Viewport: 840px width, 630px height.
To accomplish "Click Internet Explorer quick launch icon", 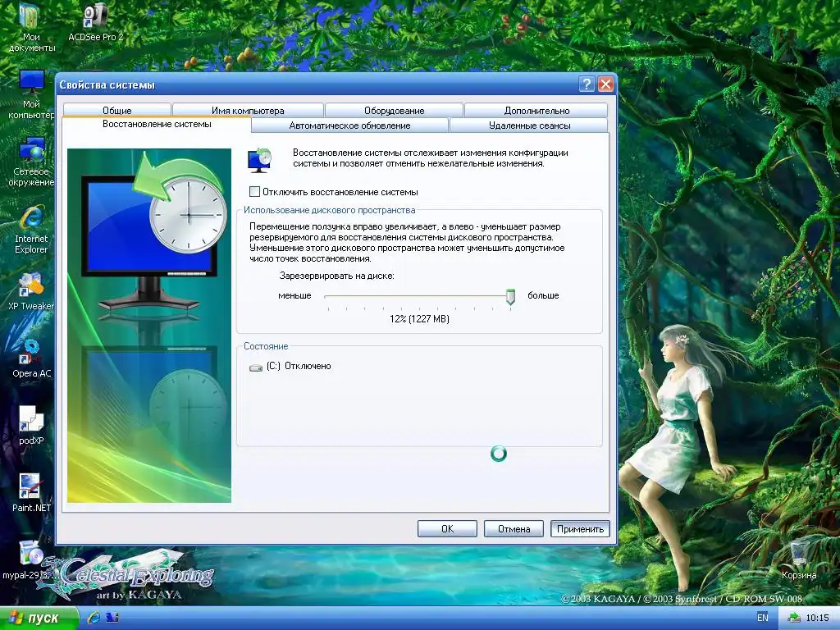I will (94, 618).
